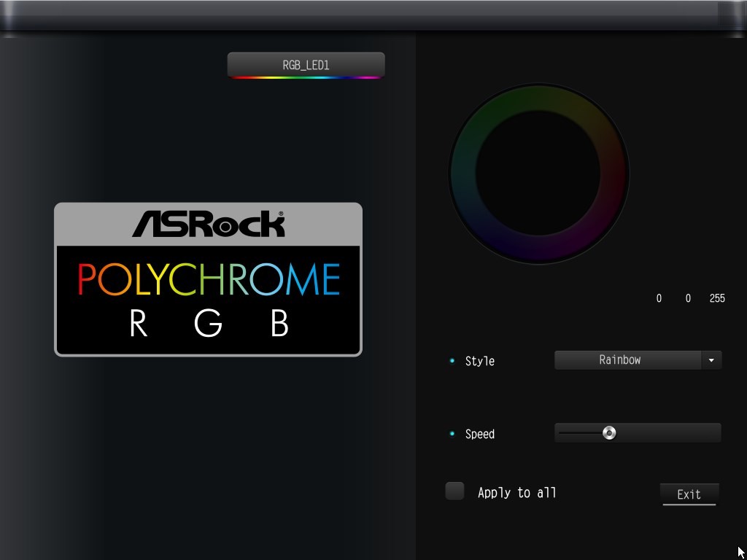
Task: Select the RGB_LED1 tab
Action: [306, 65]
